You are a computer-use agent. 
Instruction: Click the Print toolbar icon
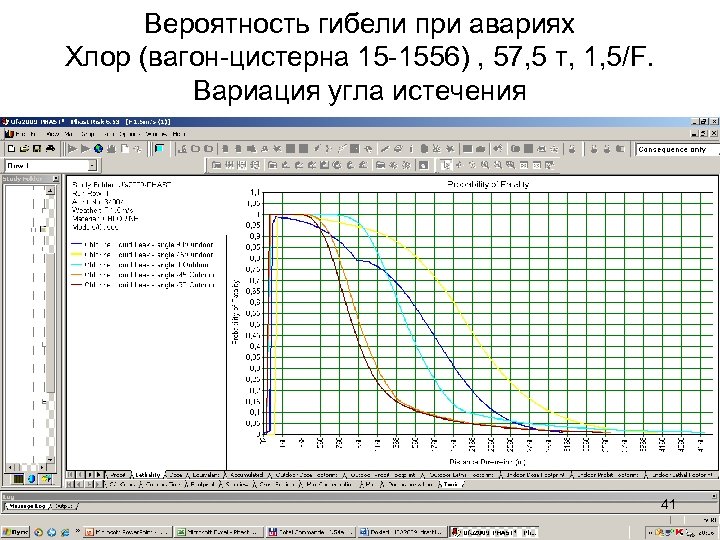pyautogui.click(x=50, y=148)
